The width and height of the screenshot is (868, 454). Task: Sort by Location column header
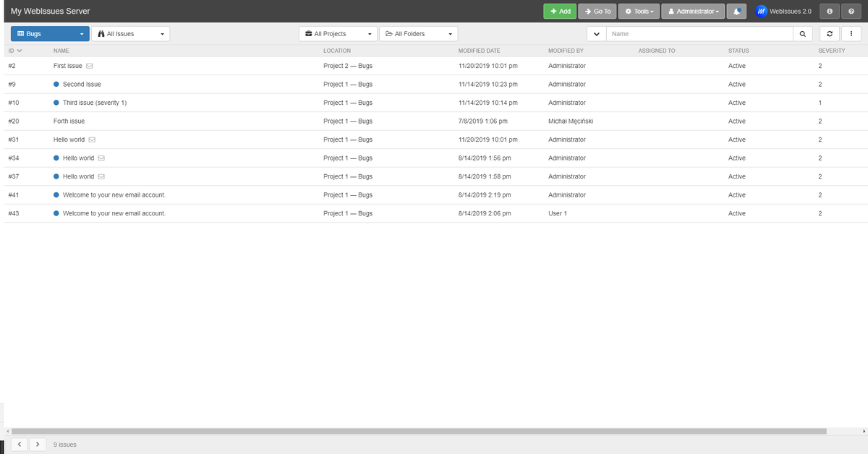(337, 51)
